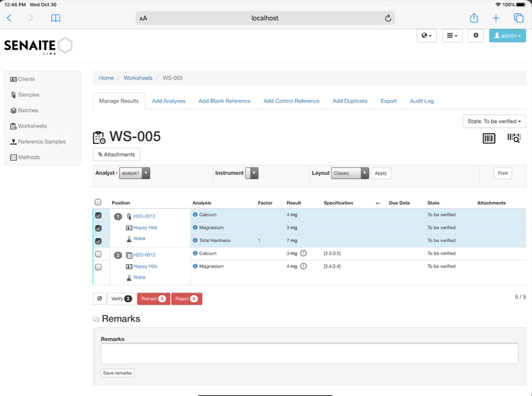Open the Happy Hills client link in position 1
532x396 pixels.
[145, 228]
